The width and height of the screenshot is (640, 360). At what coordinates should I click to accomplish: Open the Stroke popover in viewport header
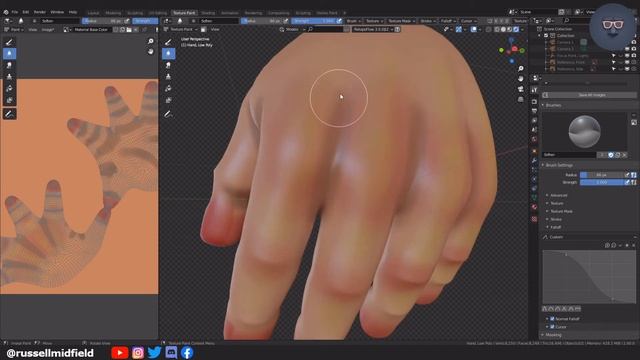pos(427,21)
